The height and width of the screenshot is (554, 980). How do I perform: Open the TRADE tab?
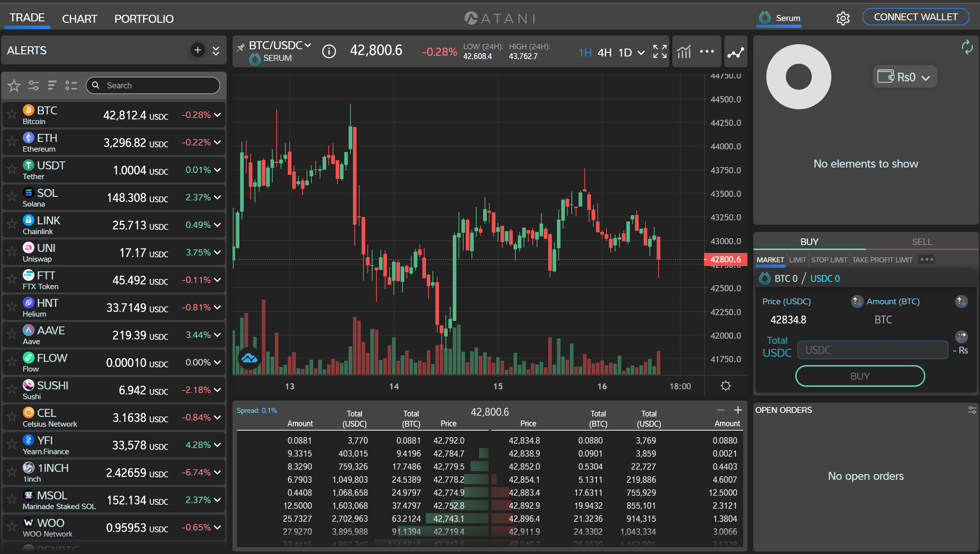pos(27,17)
